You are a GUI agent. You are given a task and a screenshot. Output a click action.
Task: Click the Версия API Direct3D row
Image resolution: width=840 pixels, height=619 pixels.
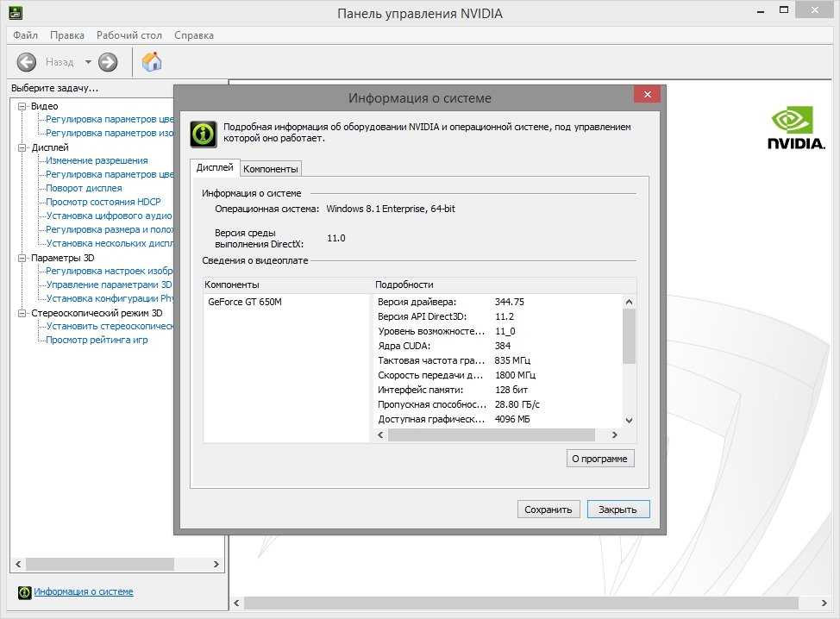pos(498,316)
